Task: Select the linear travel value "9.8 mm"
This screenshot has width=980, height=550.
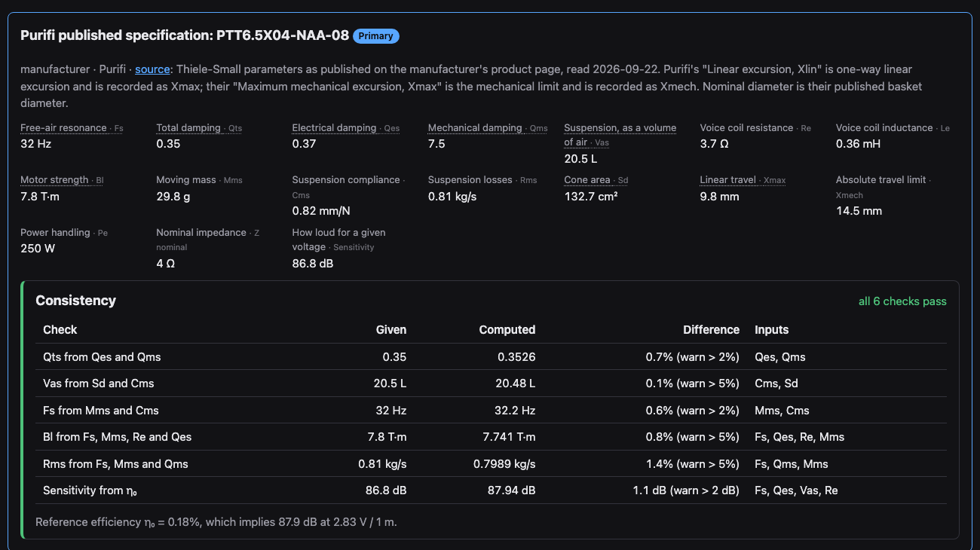Action: [x=719, y=197]
